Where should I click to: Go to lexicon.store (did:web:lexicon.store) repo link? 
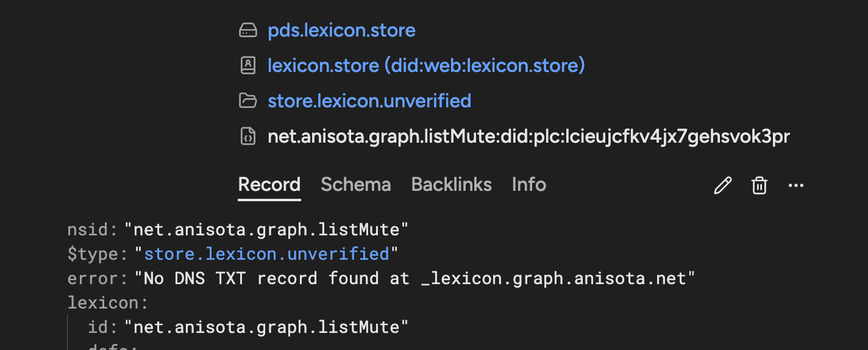pyautogui.click(x=426, y=65)
